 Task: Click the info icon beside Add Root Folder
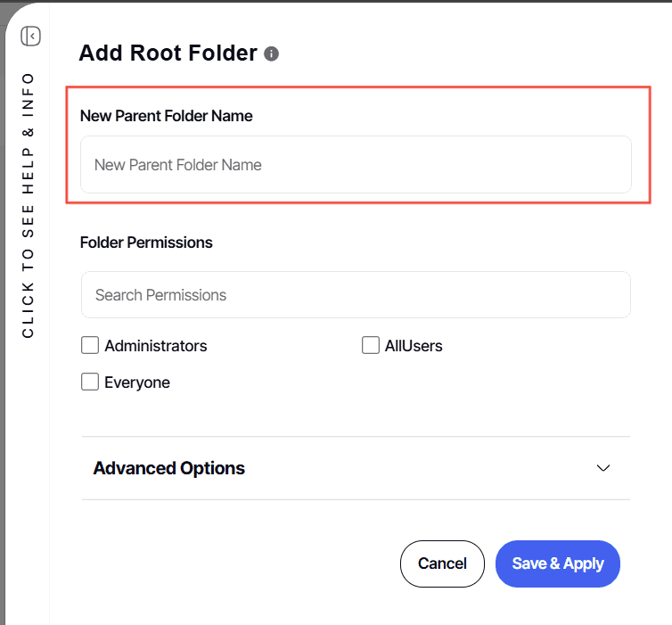point(272,53)
